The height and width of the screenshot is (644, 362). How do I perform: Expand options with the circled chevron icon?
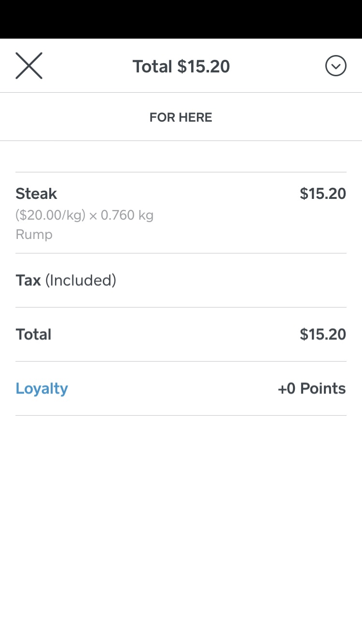point(335,66)
